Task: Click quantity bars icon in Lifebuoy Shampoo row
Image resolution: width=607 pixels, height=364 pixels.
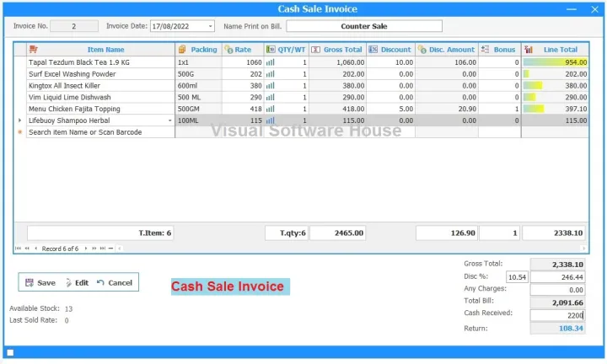Action: [x=271, y=120]
